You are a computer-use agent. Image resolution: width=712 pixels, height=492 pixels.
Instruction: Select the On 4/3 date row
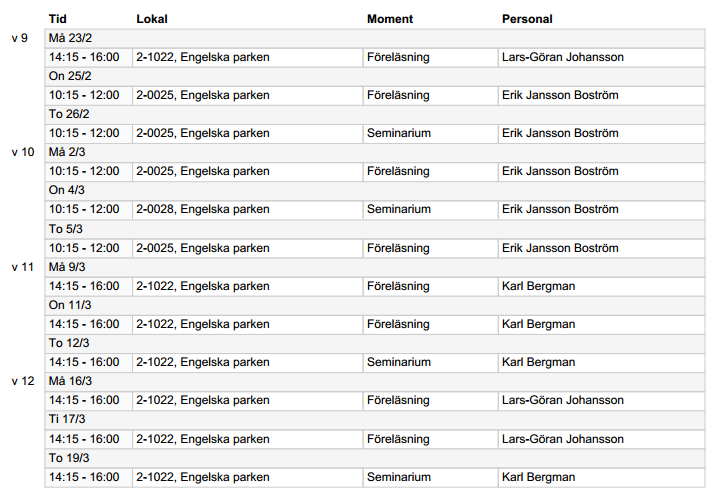click(x=375, y=190)
